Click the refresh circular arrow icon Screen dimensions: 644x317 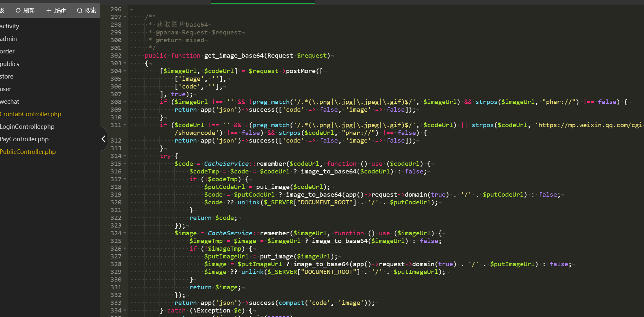[18, 11]
